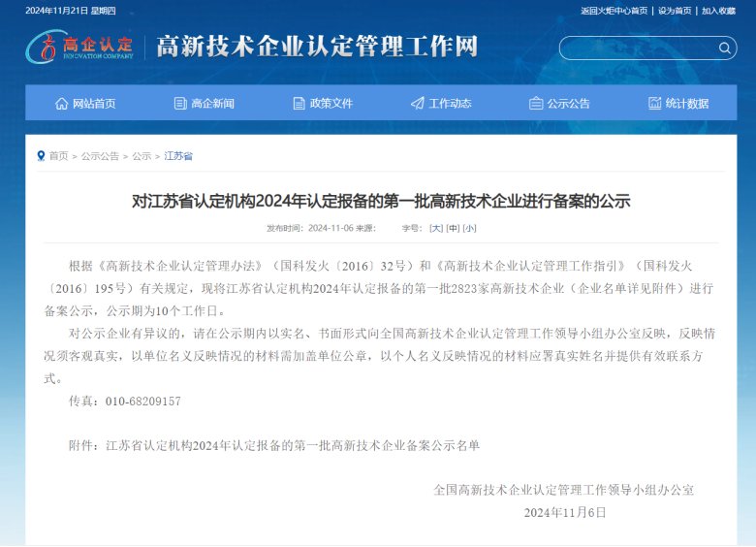The height and width of the screenshot is (547, 756).
Task: Click the 加入收藏 link
Action: [718, 11]
